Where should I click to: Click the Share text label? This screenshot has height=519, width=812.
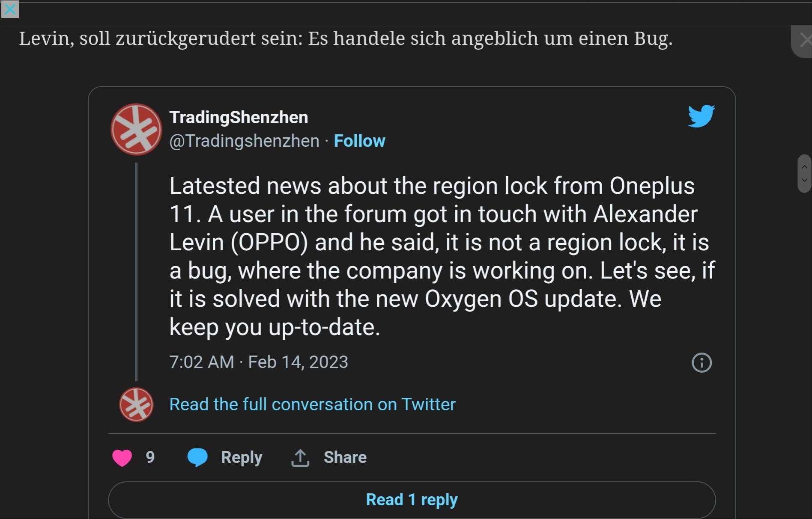click(x=345, y=457)
